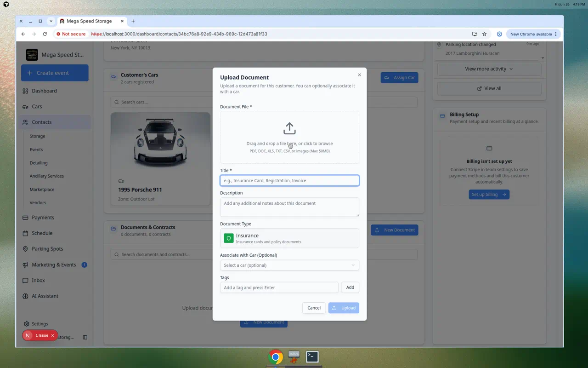Screen dimensions: 588x368
Task: Open the Terminal from the dock
Action: (x=312, y=356)
